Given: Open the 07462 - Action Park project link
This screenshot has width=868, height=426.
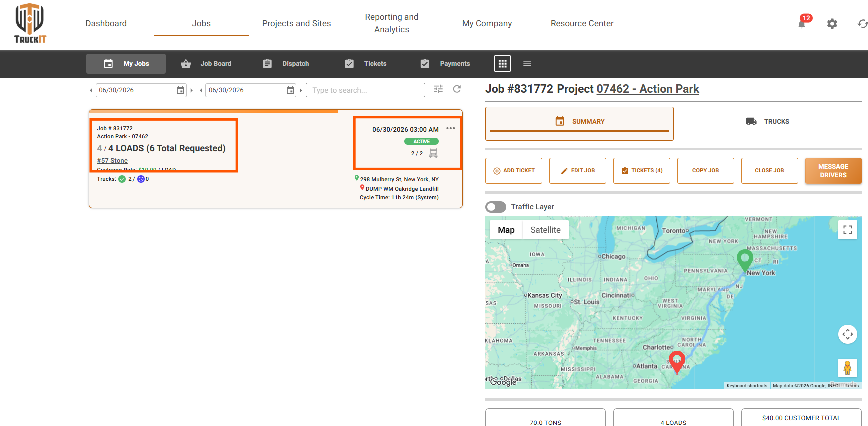Looking at the screenshot, I should 648,89.
